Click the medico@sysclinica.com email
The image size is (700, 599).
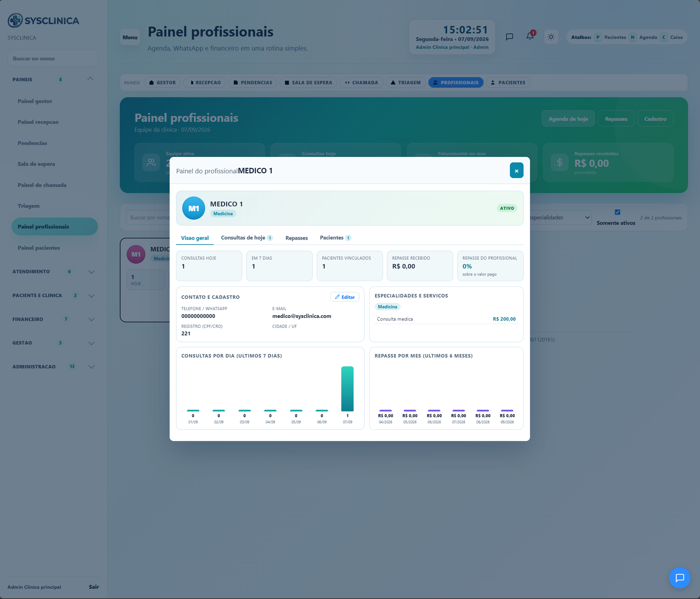[302, 316]
